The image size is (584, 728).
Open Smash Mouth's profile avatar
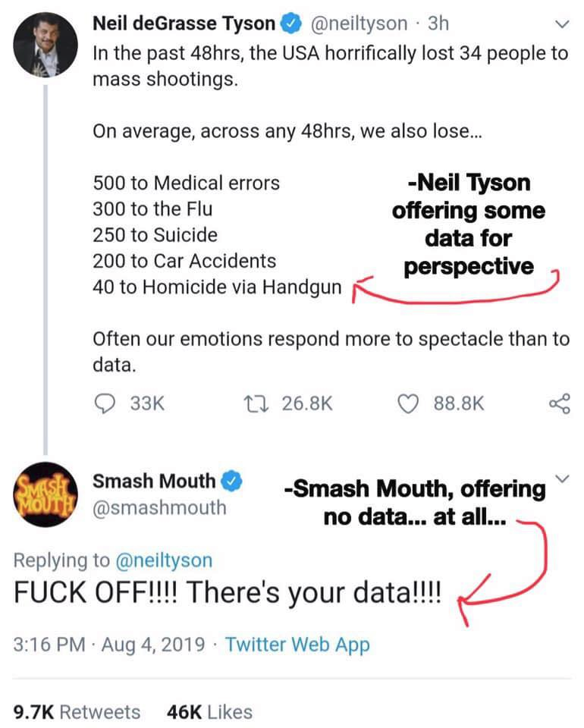click(46, 494)
